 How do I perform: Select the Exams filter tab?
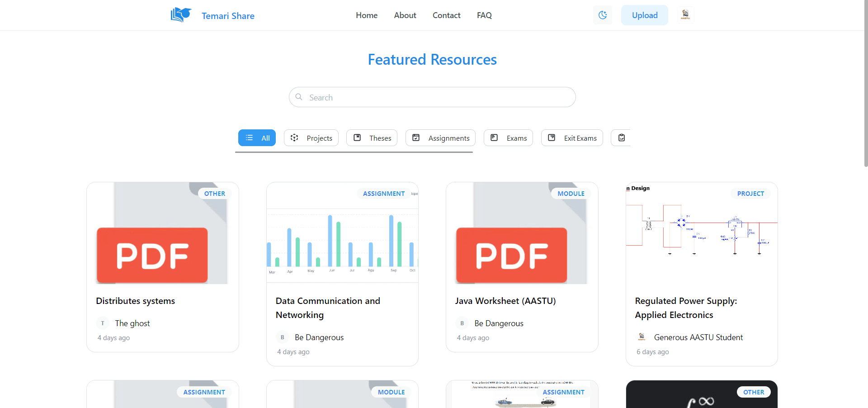tap(508, 138)
